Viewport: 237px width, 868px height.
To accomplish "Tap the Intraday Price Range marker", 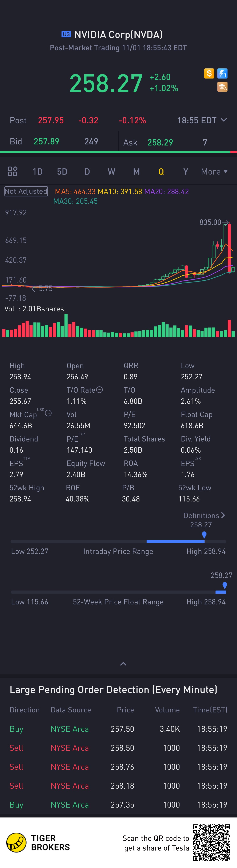I will (204, 535).
